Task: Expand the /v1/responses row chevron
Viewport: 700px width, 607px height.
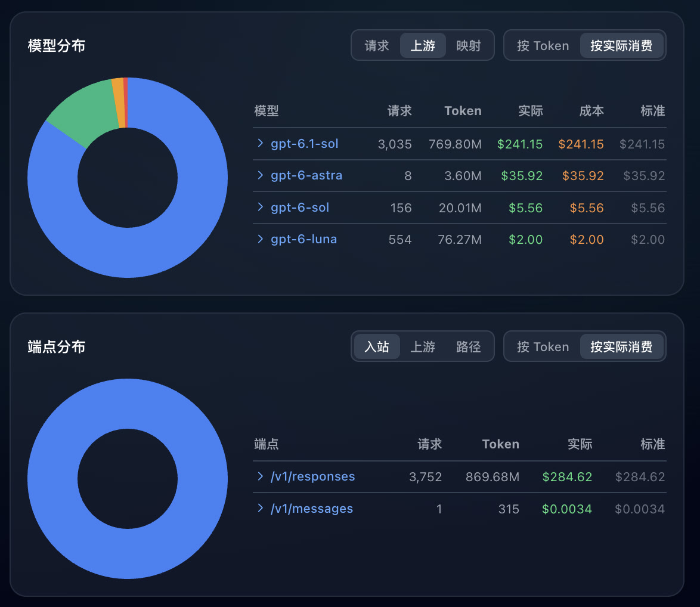Action: (x=261, y=476)
